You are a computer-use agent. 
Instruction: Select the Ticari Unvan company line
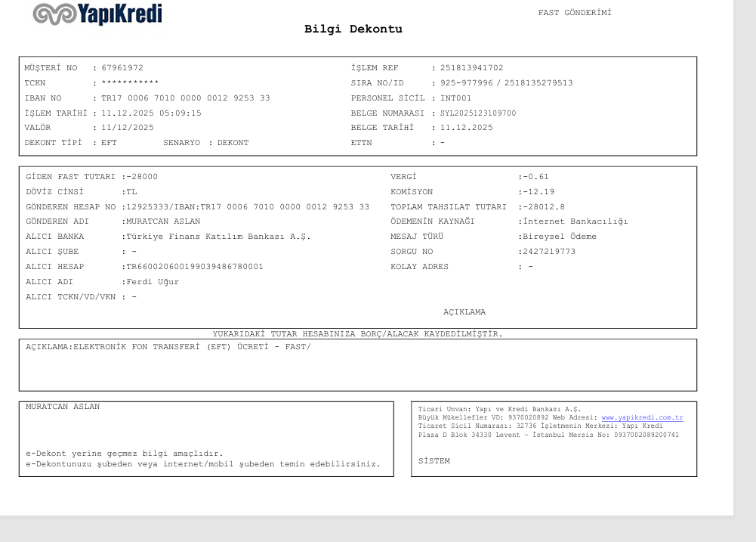coord(499,409)
